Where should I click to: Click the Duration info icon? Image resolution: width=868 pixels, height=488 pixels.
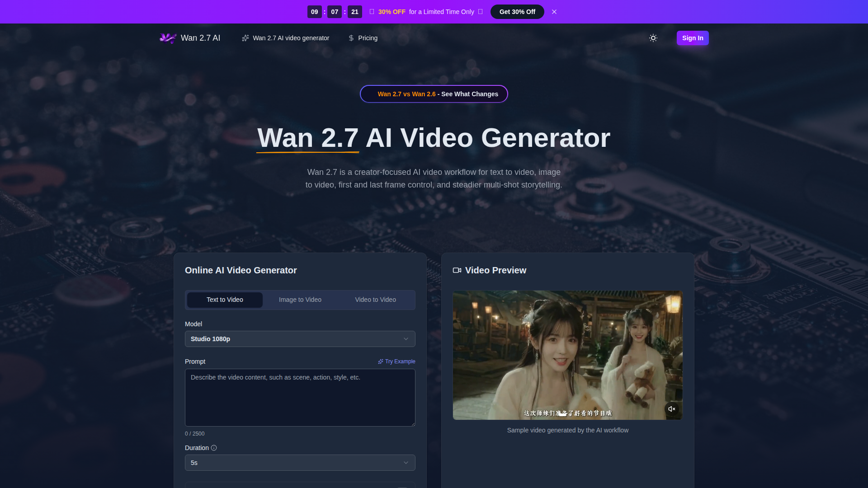214,448
